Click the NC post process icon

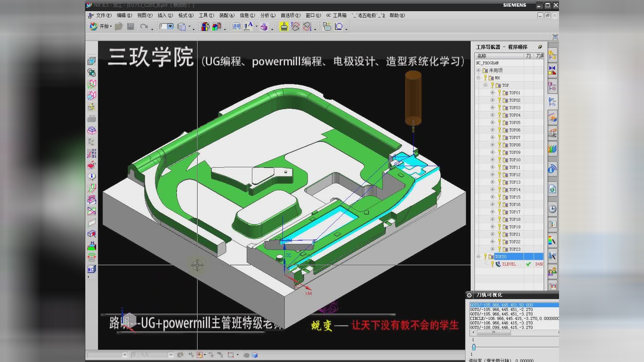pos(92,269)
